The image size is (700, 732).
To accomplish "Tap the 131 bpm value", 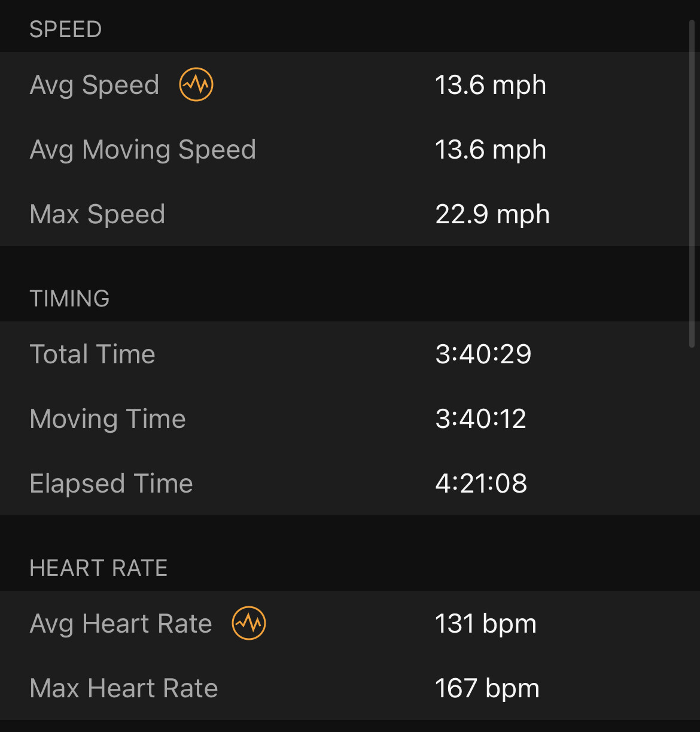I will [x=486, y=624].
